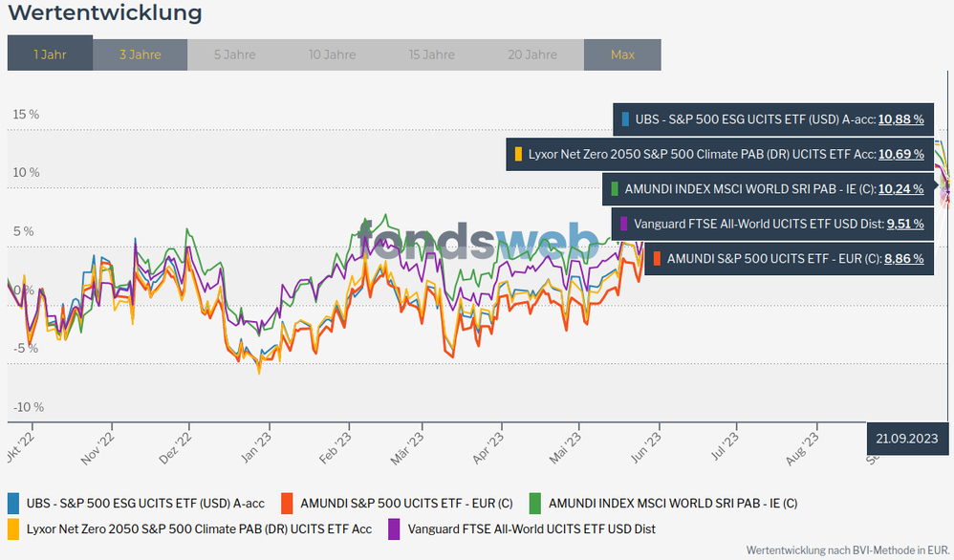Click the 21.09.2023 date marker
954x560 pixels.
click(x=907, y=438)
